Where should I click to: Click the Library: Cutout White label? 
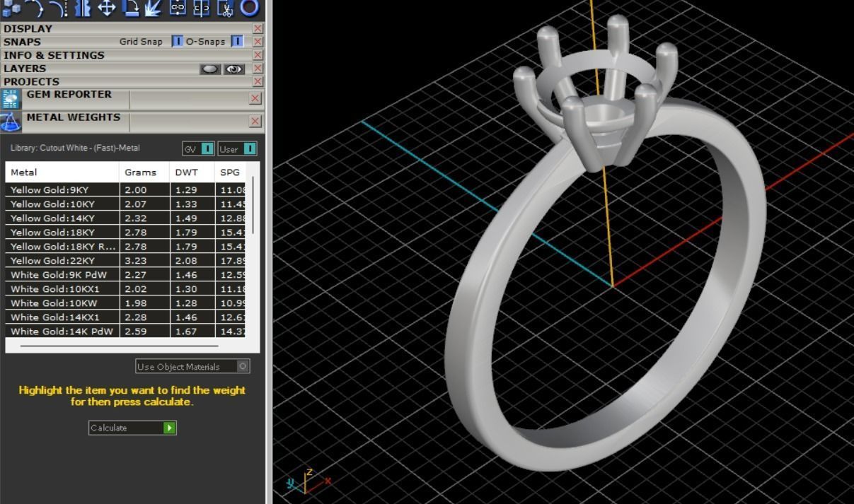(x=75, y=148)
